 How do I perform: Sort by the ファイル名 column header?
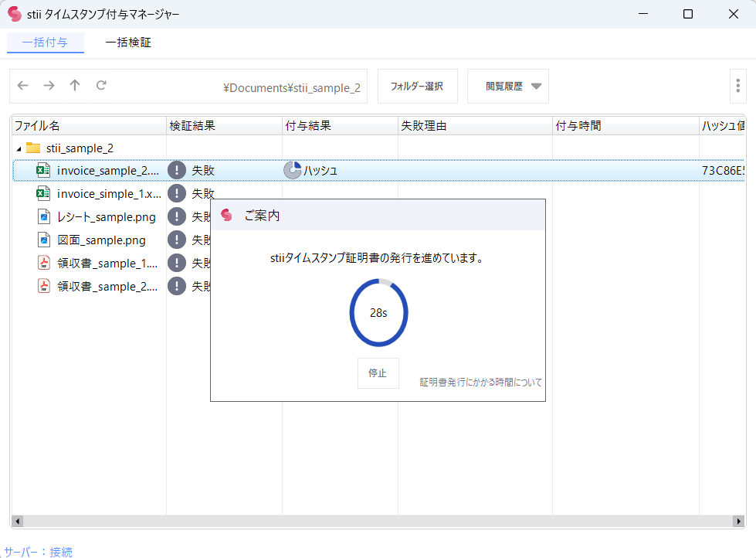pos(90,126)
